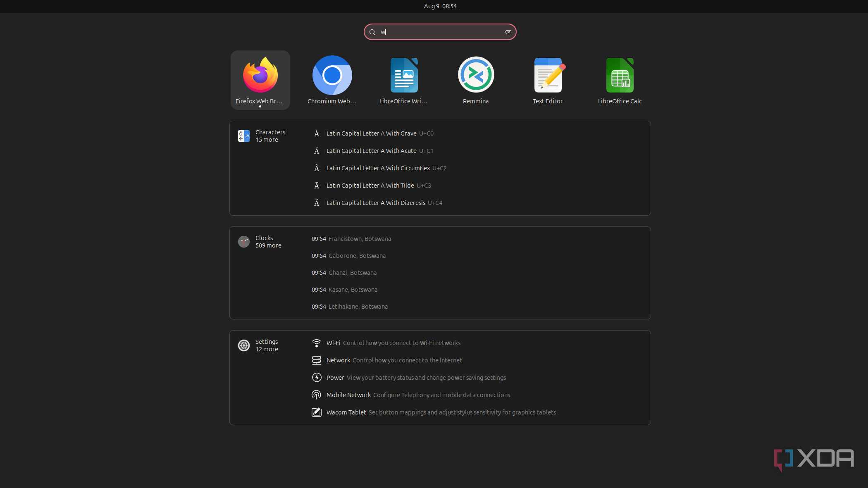The width and height of the screenshot is (868, 488).
Task: Copy the À grave character glyph
Action: pyautogui.click(x=317, y=133)
